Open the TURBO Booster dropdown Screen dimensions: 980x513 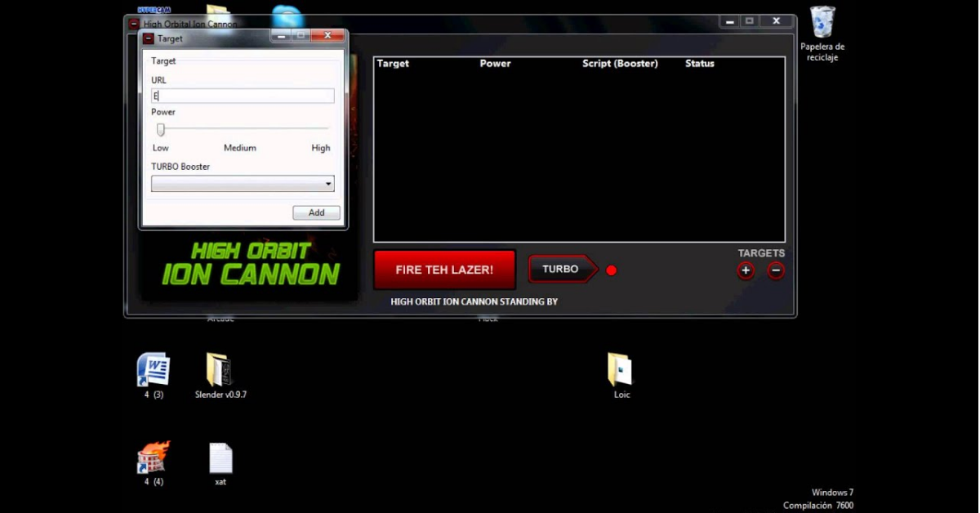pyautogui.click(x=243, y=184)
